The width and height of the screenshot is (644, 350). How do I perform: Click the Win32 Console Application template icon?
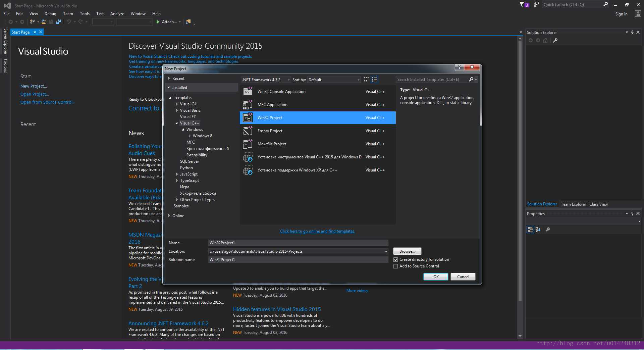coord(248,91)
